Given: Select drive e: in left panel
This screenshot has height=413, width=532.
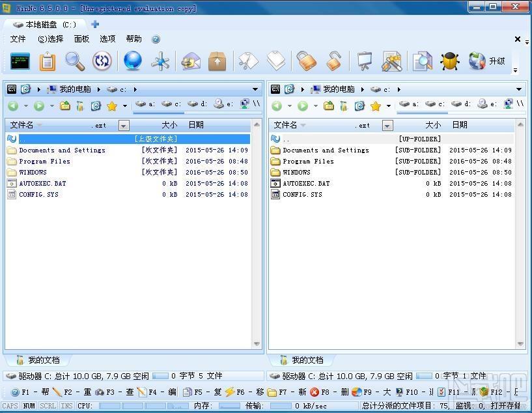Looking at the screenshot, I should click(x=223, y=104).
